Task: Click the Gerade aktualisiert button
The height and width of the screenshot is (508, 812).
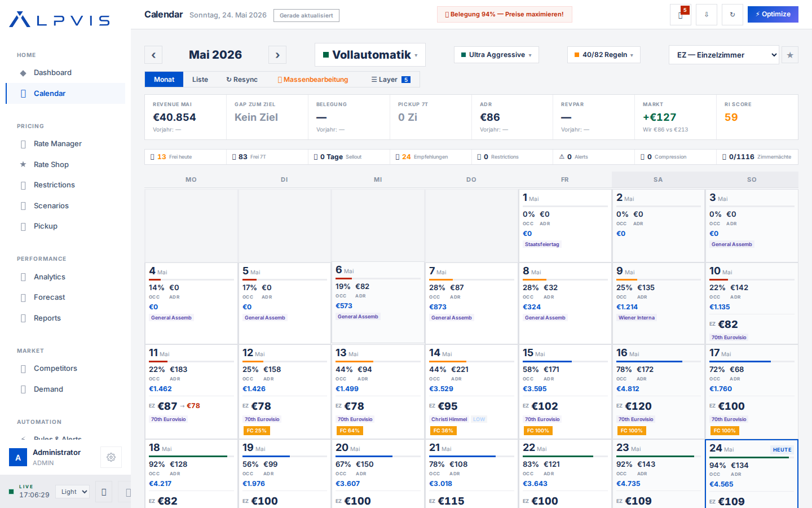Action: 306,15
